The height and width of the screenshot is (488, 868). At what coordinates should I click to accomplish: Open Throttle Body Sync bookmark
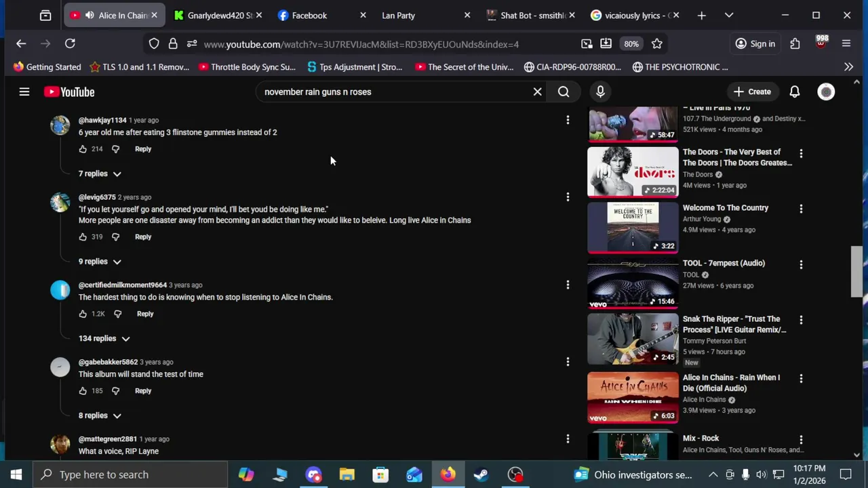point(247,66)
